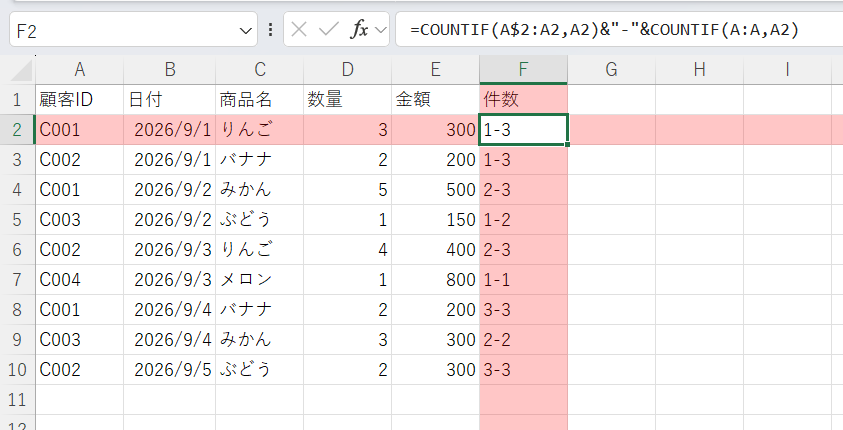Select column D header
This screenshot has height=430, width=843.
(x=347, y=70)
